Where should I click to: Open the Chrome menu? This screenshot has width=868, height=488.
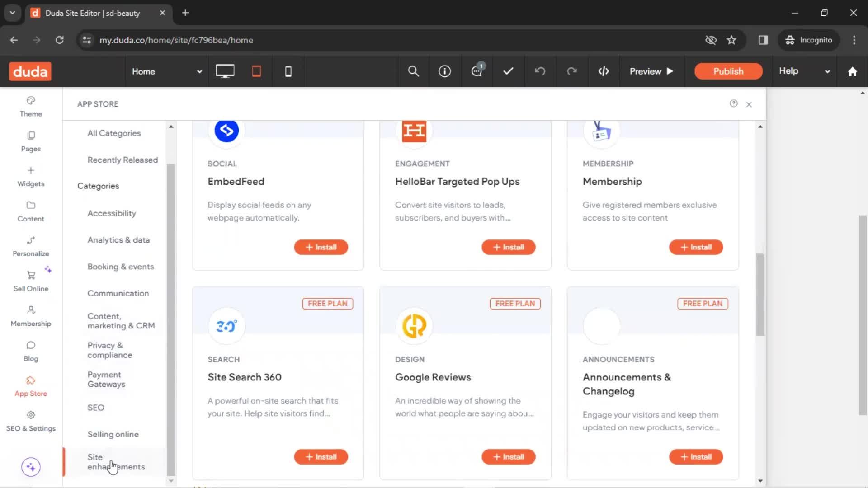(854, 40)
